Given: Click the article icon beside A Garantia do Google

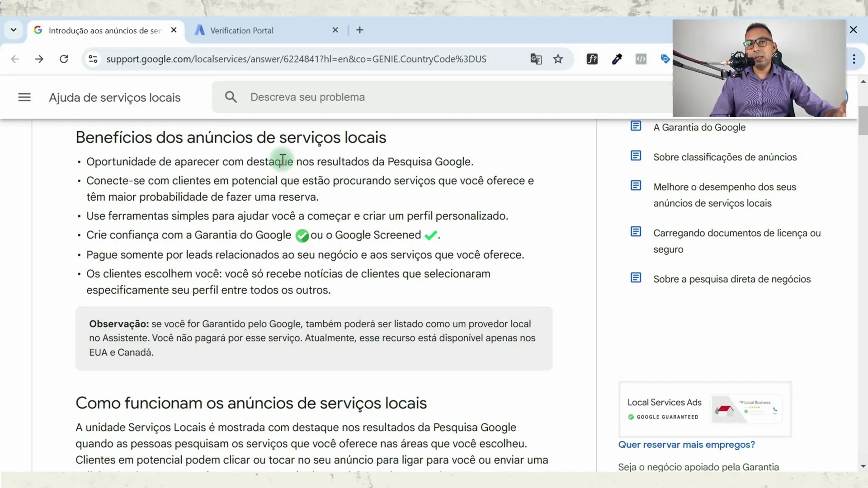Looking at the screenshot, I should [636, 126].
